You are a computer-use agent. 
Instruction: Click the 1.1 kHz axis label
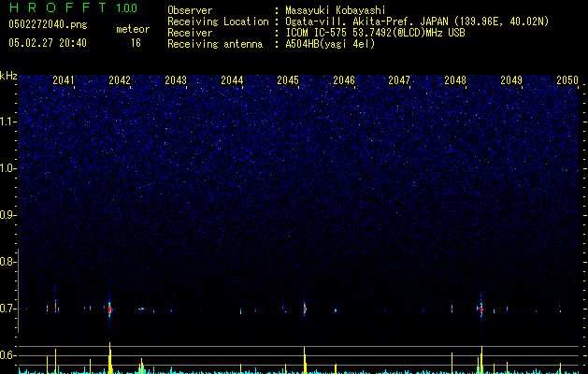coord(7,122)
